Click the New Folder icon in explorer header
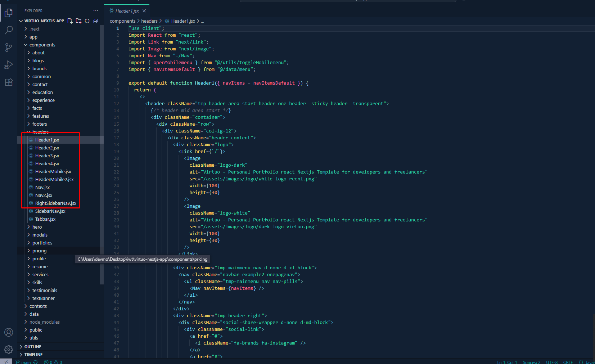The width and height of the screenshot is (595, 364). coord(78,21)
